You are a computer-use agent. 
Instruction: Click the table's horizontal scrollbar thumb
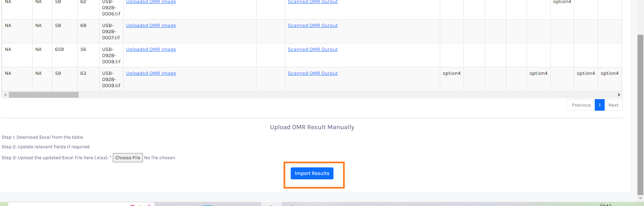pos(44,95)
